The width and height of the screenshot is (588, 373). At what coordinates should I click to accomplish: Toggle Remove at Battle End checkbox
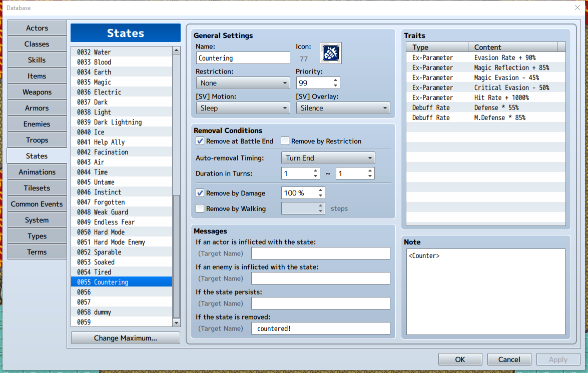[200, 141]
